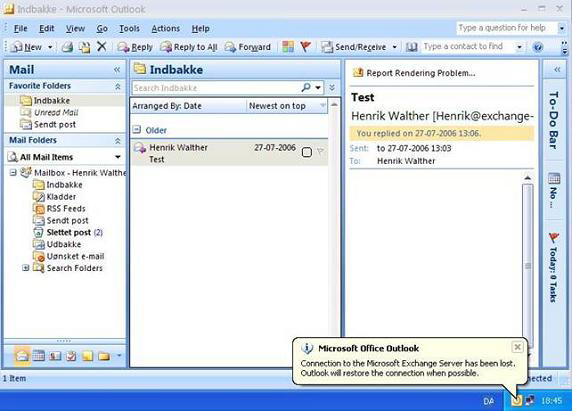This screenshot has height=411, width=572.
Task: Click the New mail button
Action: pos(27,47)
